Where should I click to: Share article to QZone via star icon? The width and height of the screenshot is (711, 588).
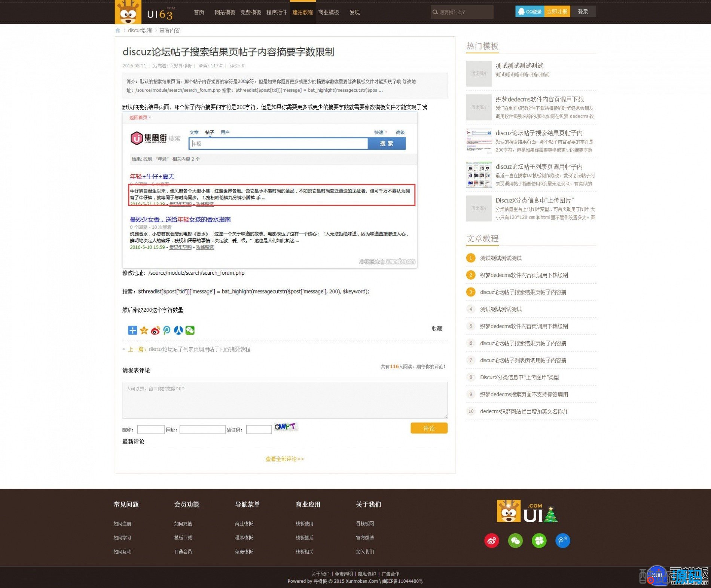pyautogui.click(x=144, y=330)
